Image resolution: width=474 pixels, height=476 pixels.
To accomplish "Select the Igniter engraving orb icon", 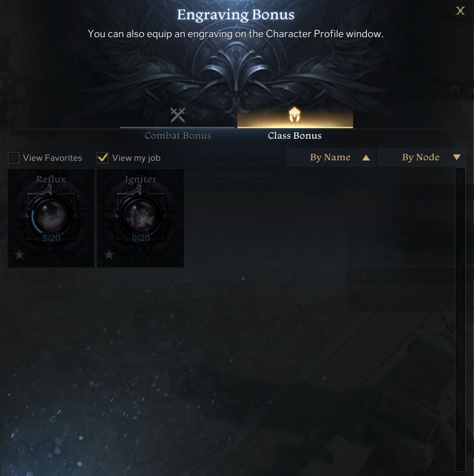I will 140,216.
